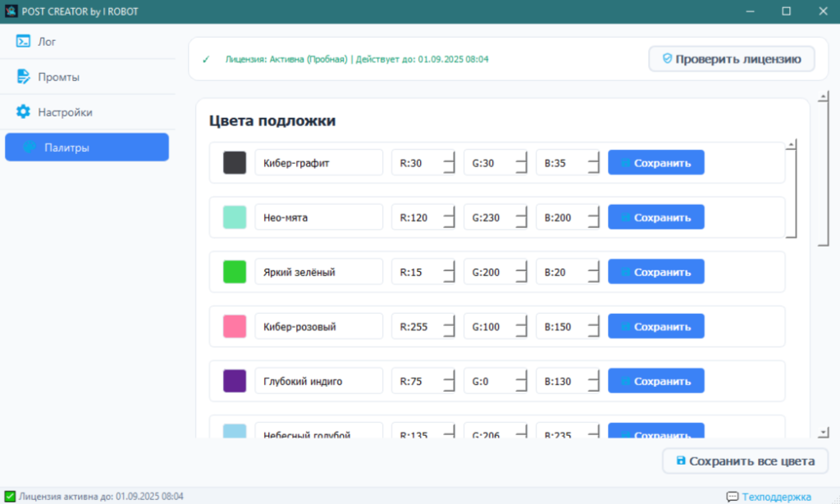This screenshot has height=504, width=840.
Task: Click the Промты document icon in sidebar
Action: [x=23, y=77]
